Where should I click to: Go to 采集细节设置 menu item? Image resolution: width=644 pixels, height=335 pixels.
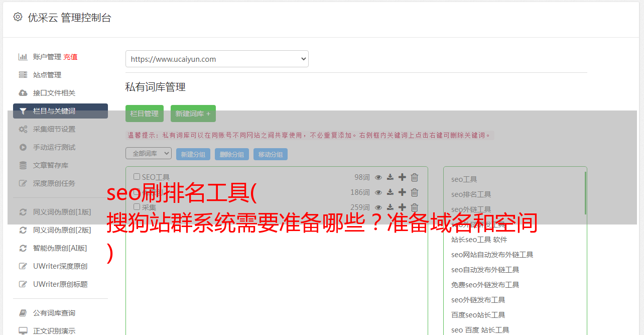(54, 129)
